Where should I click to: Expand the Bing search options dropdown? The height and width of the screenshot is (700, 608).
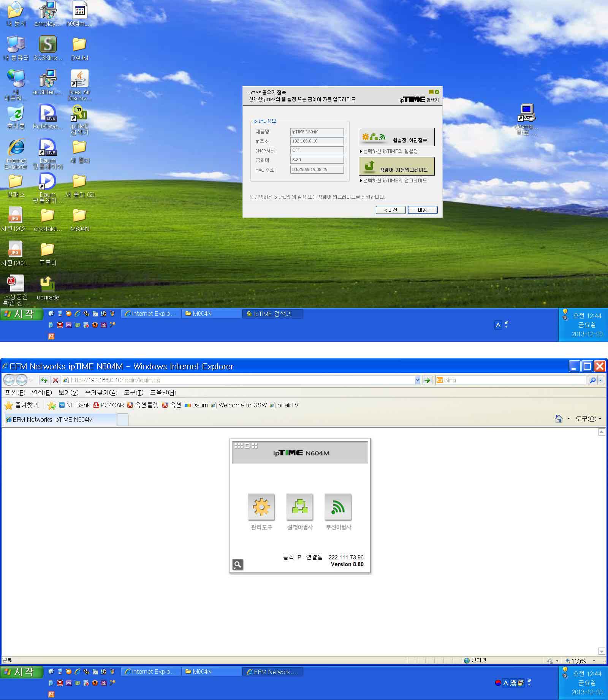(x=601, y=380)
